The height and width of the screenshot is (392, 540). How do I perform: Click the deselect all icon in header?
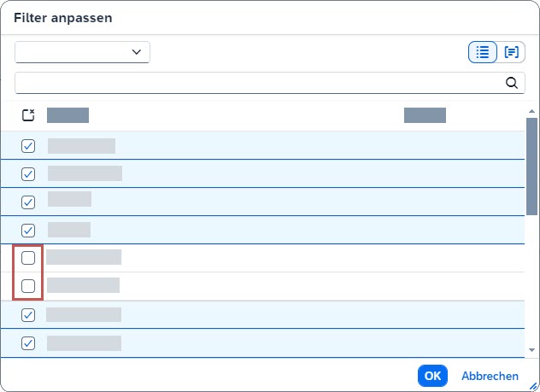click(28, 115)
